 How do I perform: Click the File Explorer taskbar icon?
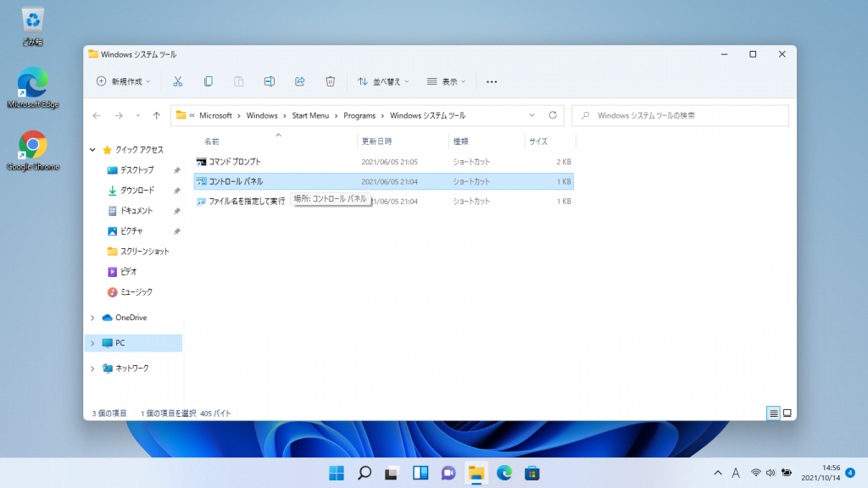coord(476,473)
